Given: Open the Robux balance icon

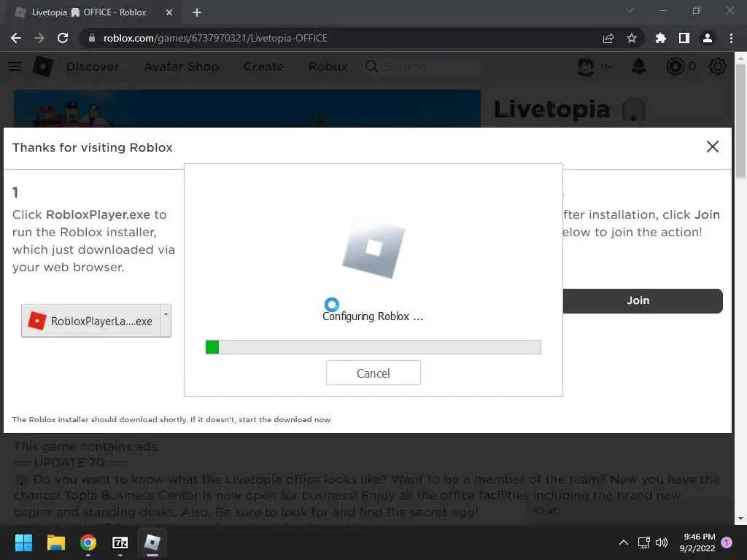Looking at the screenshot, I should click(x=675, y=66).
